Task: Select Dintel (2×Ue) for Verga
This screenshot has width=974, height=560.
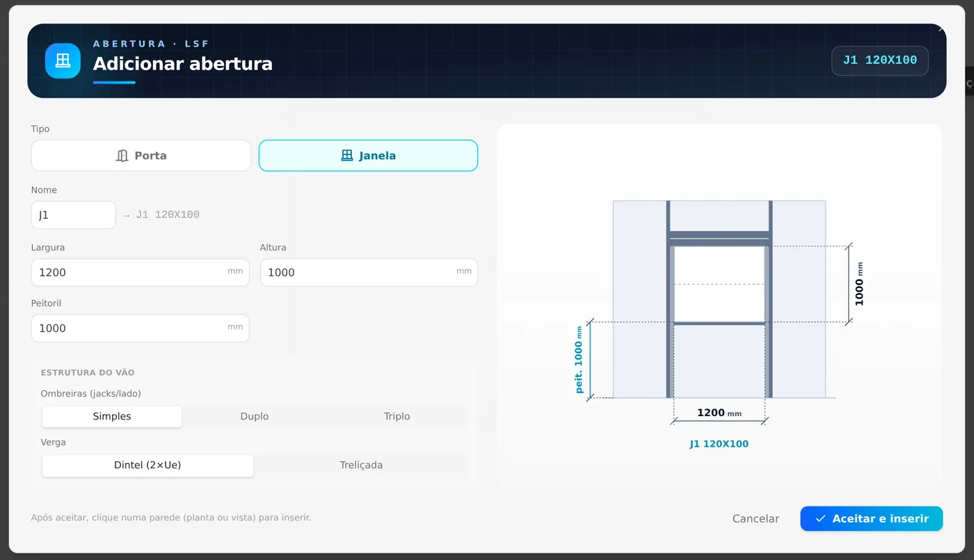Action: coord(147,465)
